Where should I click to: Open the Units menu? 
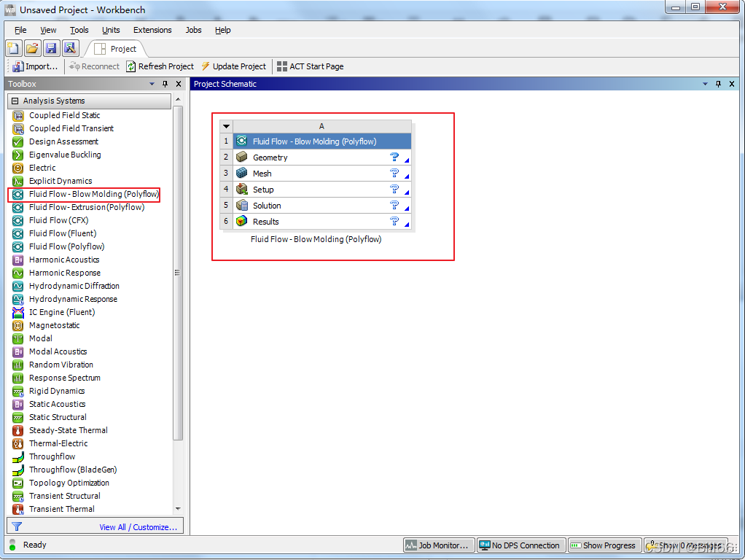click(x=111, y=30)
